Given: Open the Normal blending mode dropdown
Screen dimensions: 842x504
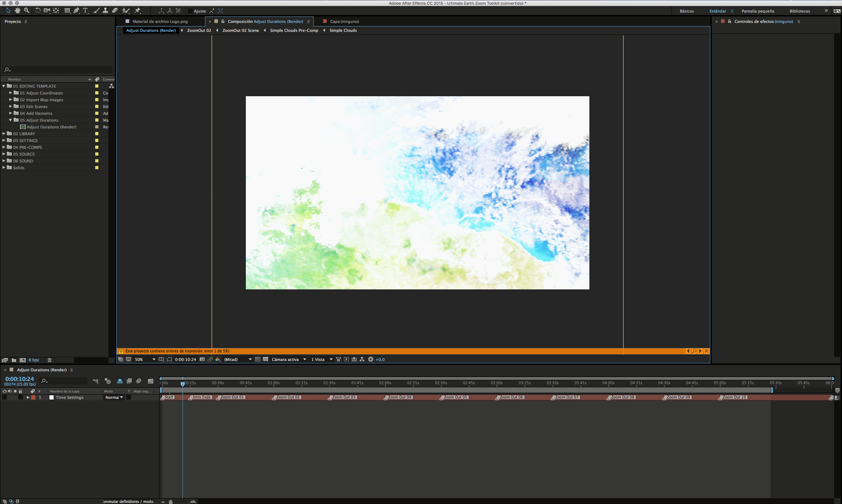Looking at the screenshot, I should (114, 397).
